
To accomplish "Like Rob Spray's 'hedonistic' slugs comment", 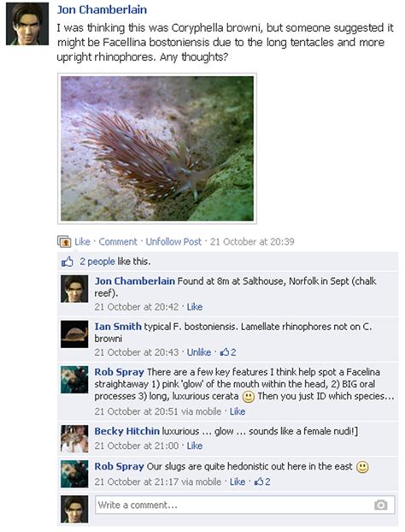I will (238, 482).
